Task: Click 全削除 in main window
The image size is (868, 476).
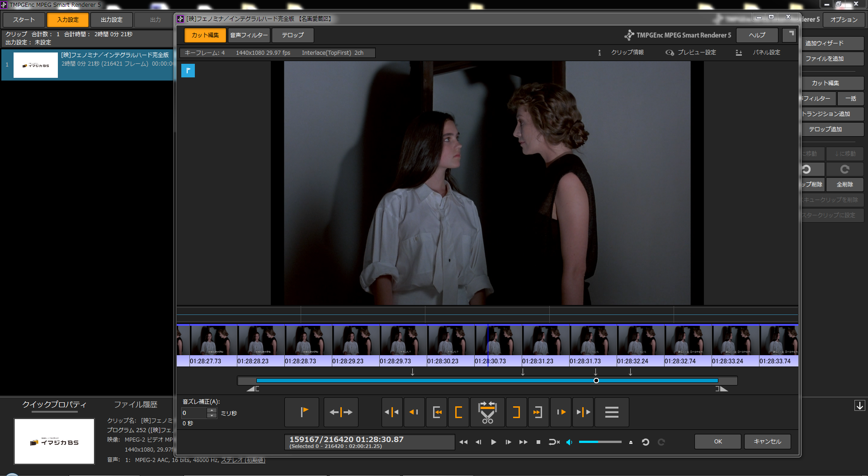Action: (x=845, y=185)
